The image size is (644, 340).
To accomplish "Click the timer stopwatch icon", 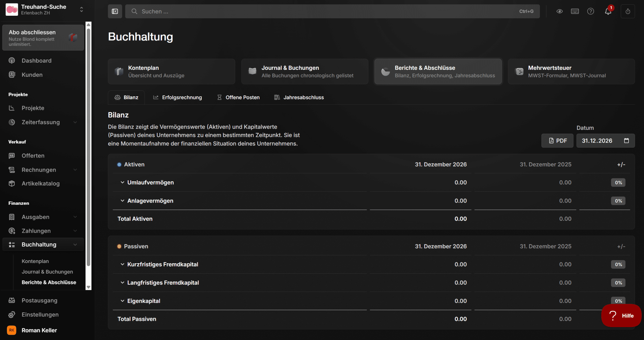I will tap(628, 11).
